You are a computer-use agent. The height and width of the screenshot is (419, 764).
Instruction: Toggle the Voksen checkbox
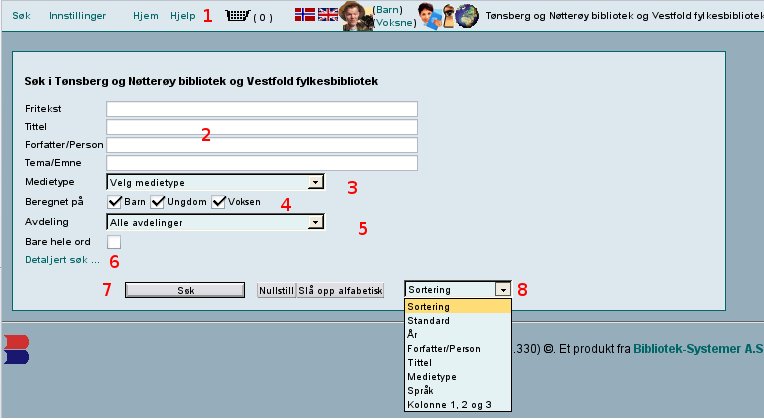click(218, 202)
